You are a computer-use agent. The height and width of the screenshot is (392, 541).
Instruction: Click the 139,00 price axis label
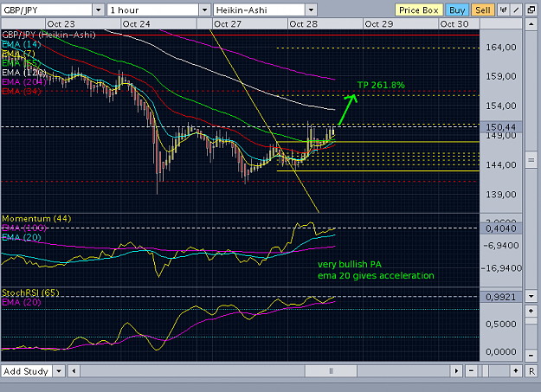pyautogui.click(x=501, y=195)
